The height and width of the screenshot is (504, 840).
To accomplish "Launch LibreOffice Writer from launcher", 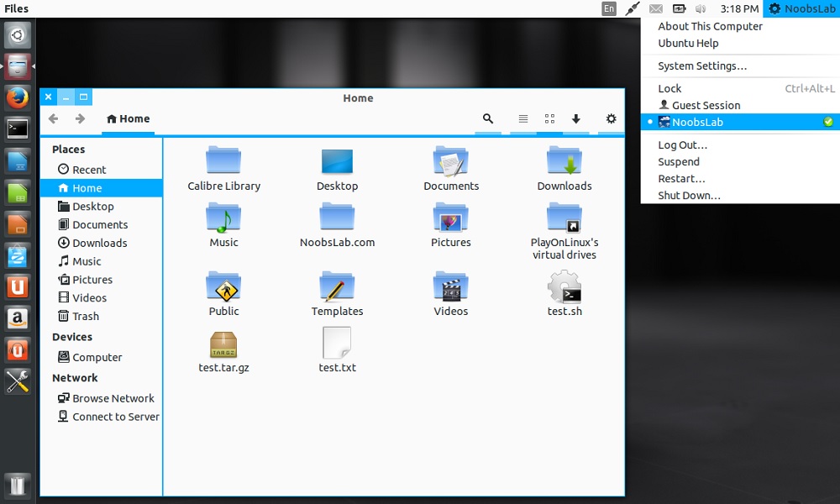I will click(x=17, y=160).
